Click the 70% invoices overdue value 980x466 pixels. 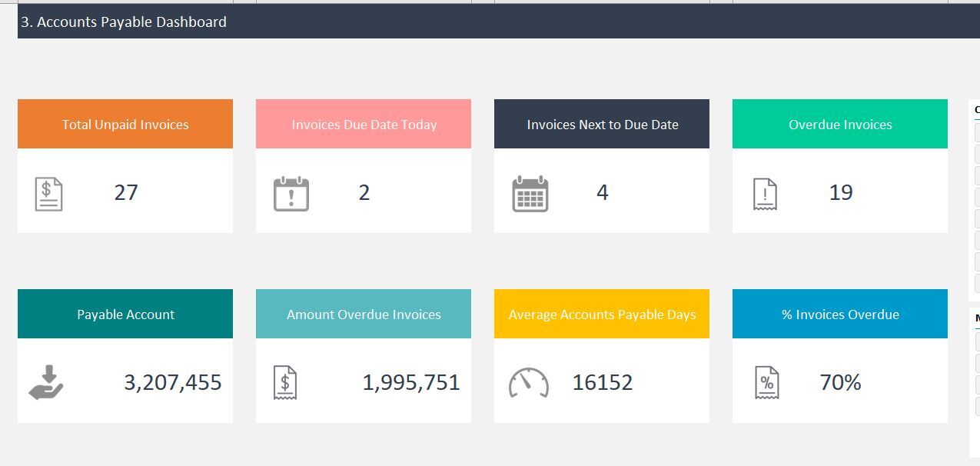pos(841,382)
